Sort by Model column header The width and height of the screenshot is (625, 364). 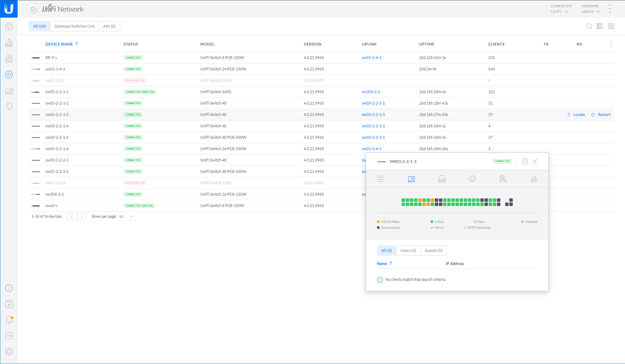(x=207, y=44)
